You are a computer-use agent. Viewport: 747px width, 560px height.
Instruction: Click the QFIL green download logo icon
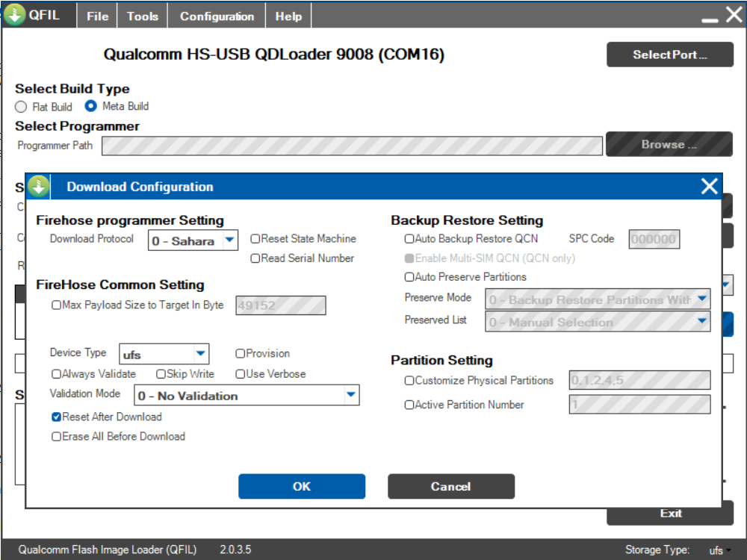(14, 14)
